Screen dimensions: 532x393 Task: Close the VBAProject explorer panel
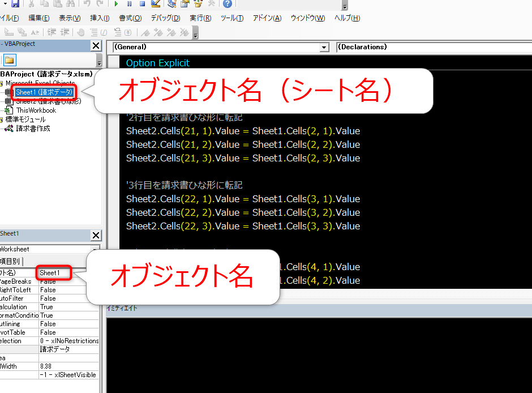(96, 45)
